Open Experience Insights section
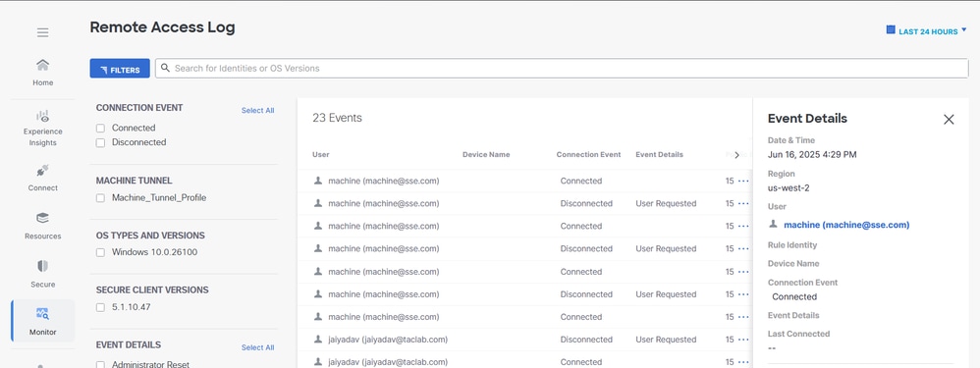This screenshot has width=980, height=368. click(42, 129)
